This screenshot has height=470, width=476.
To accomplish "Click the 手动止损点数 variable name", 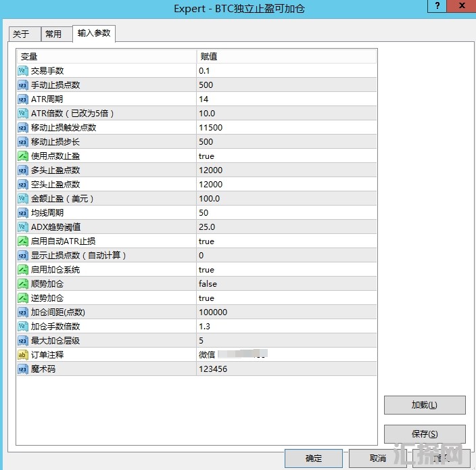I will 55,85.
